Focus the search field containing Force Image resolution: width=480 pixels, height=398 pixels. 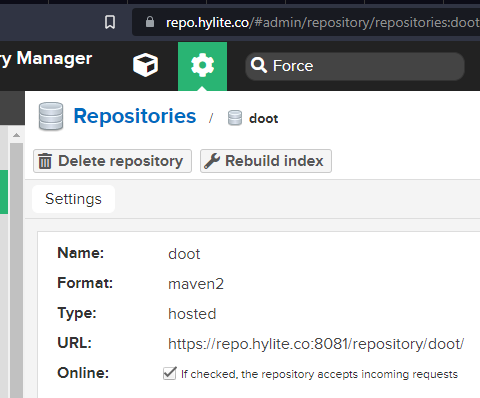355,66
